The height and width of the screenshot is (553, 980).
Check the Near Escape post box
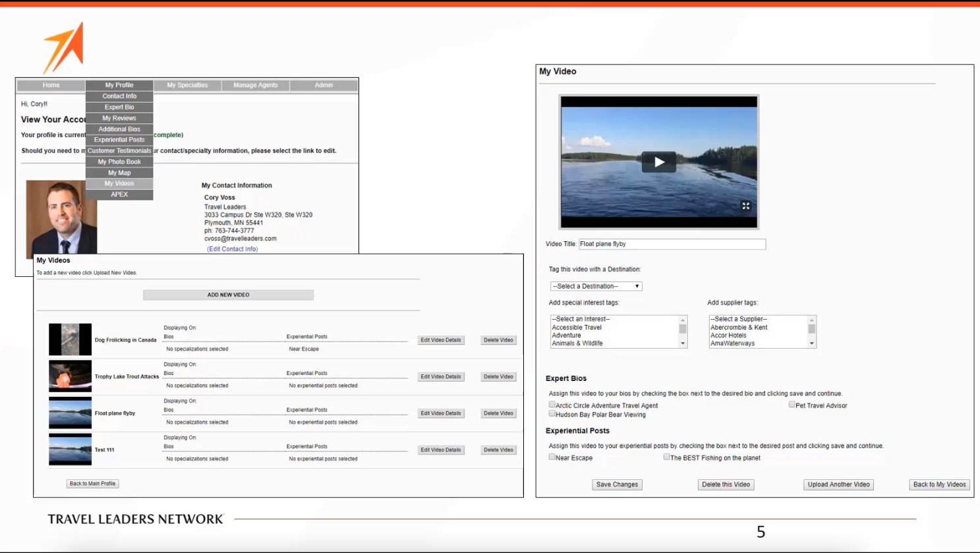click(x=552, y=457)
